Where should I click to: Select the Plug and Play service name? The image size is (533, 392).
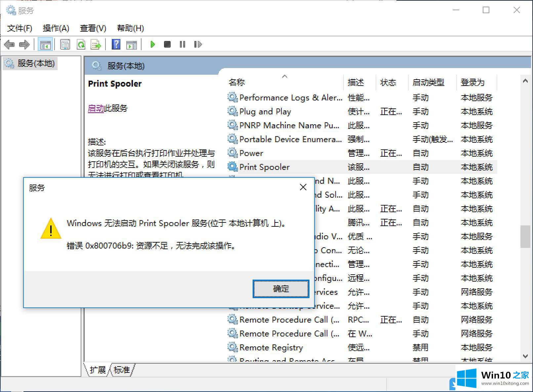tap(265, 111)
